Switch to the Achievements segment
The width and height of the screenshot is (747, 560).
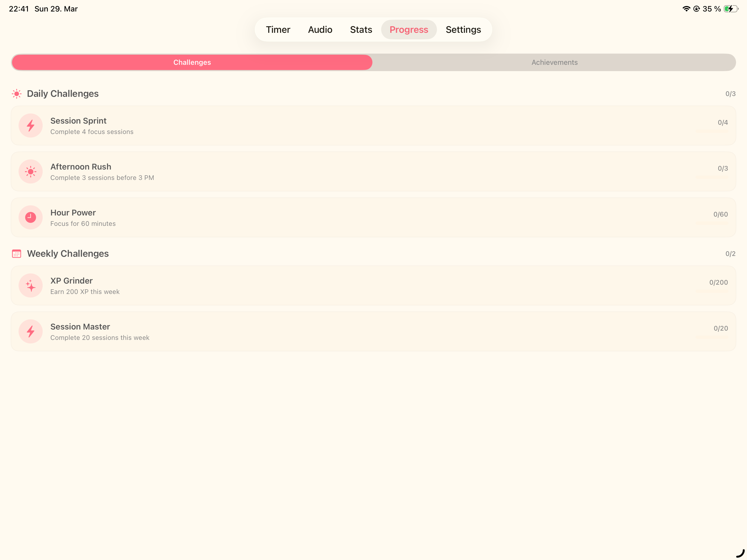[x=554, y=63]
